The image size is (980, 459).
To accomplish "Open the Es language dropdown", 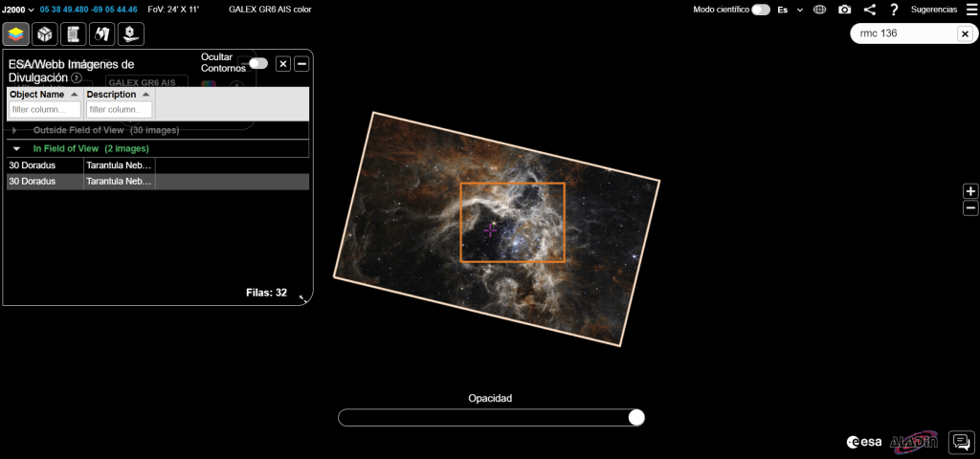I will pos(790,10).
